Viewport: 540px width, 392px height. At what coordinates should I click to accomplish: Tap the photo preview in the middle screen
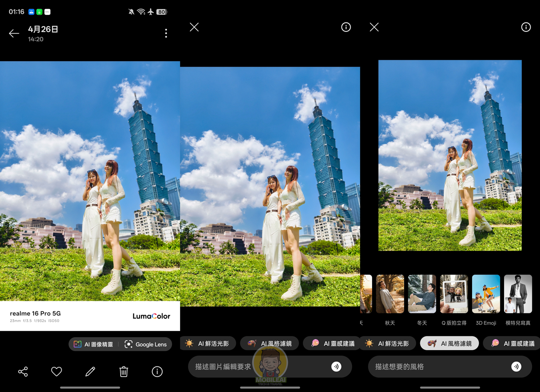270,187
